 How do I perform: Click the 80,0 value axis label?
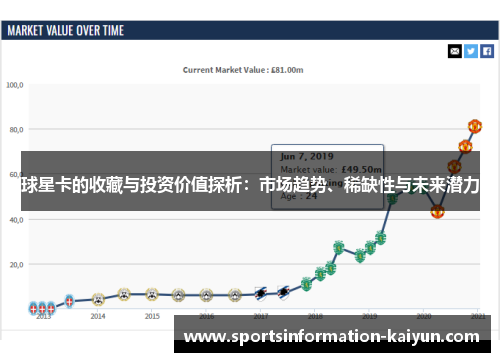click(16, 130)
